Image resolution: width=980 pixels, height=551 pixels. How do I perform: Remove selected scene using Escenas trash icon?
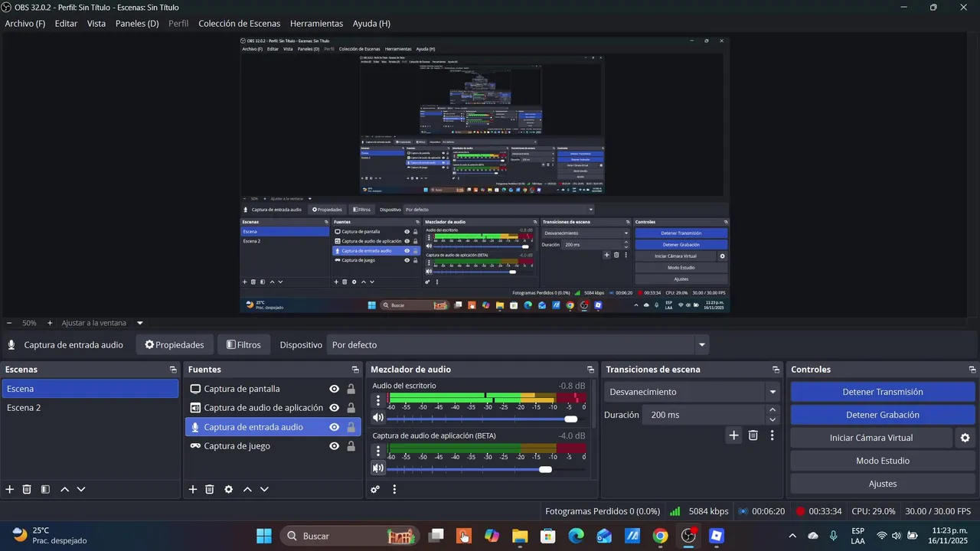tap(27, 490)
